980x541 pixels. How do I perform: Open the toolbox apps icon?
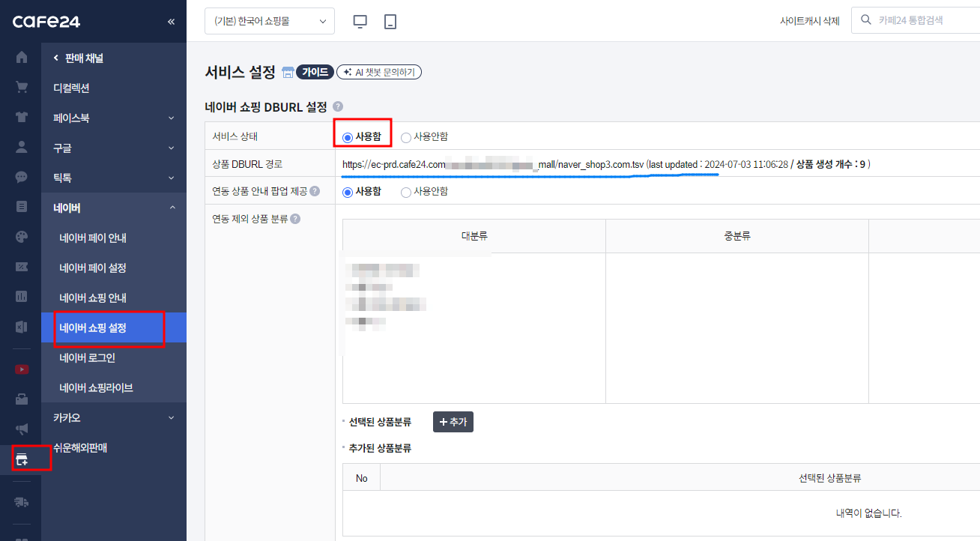tap(22, 399)
